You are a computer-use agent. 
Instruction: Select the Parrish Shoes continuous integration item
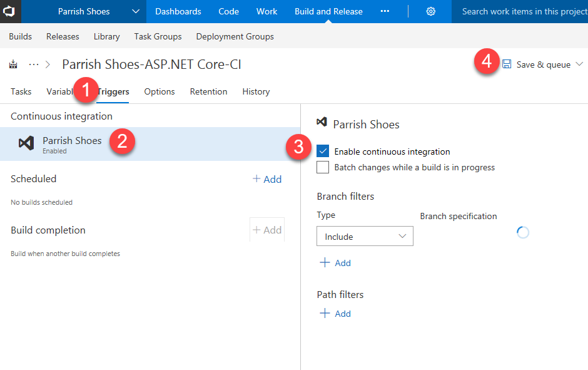pos(72,144)
